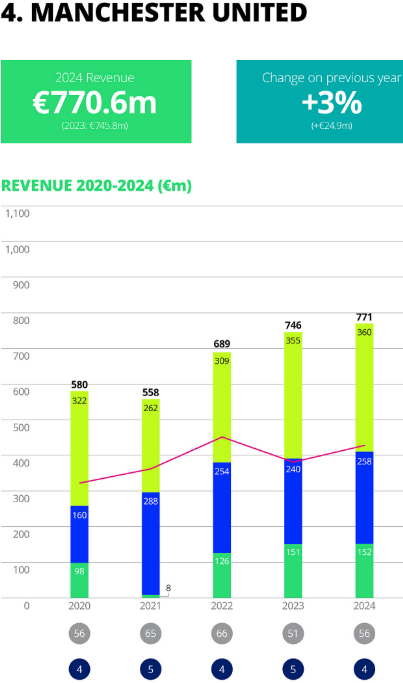Select the lime 262 segment of the 2021 bar
The height and width of the screenshot is (683, 403).
tap(151, 446)
